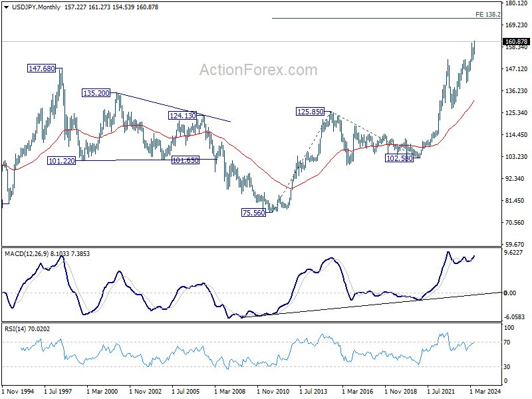The image size is (532, 399).
Task: Click the ActionForex.com watermark
Action: [259, 70]
